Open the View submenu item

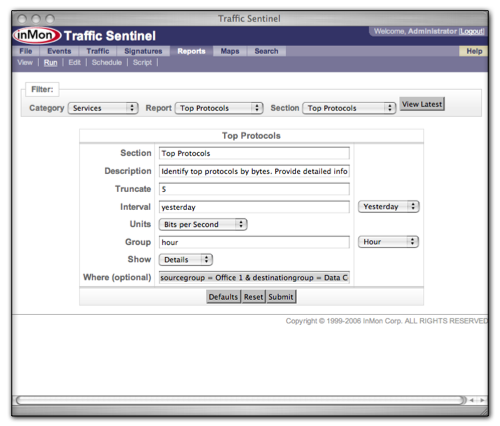(x=25, y=62)
